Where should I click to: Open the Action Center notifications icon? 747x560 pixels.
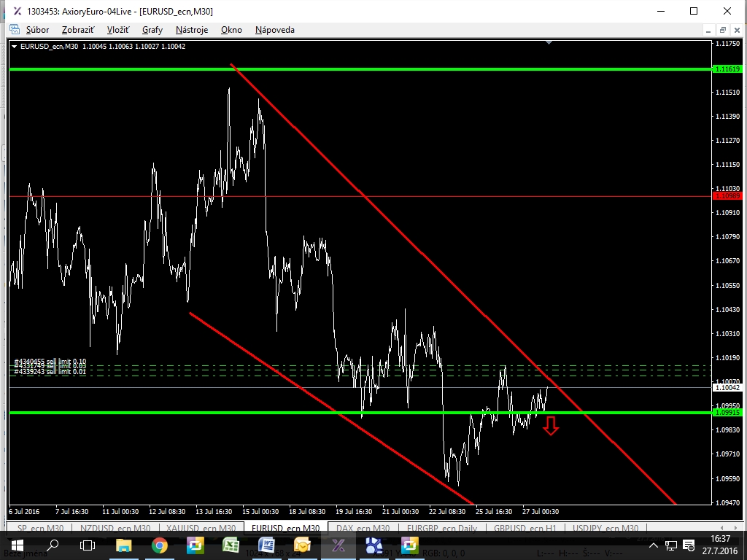[689, 545]
